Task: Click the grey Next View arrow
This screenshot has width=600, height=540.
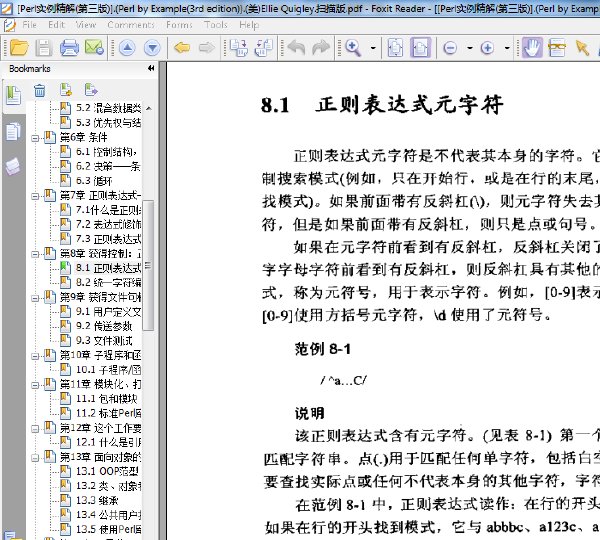Action: [x=207, y=48]
